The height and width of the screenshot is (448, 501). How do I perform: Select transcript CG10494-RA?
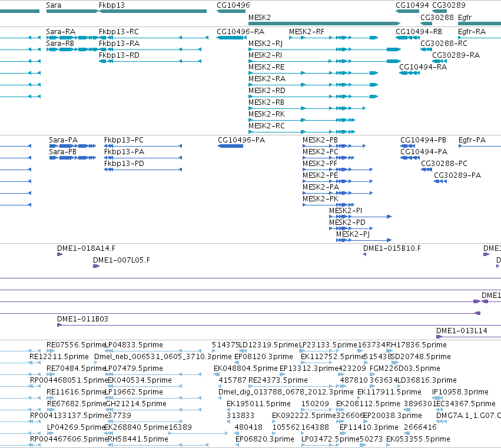[423, 67]
